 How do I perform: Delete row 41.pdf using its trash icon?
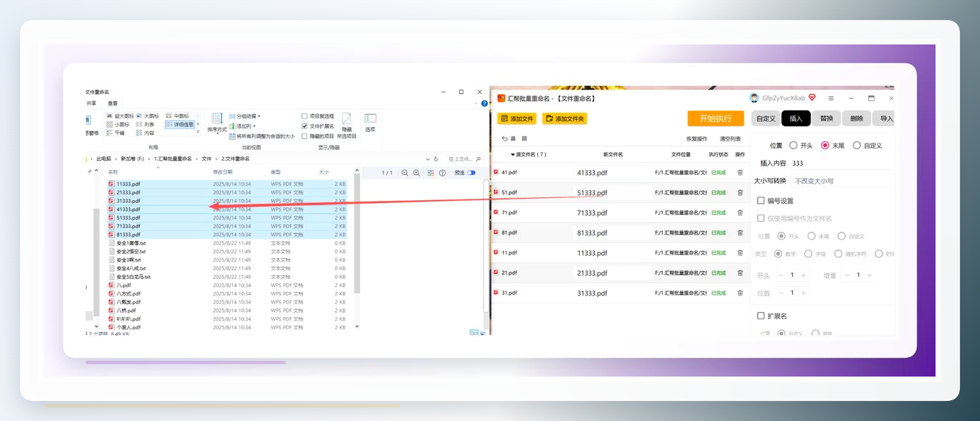pyautogui.click(x=740, y=172)
